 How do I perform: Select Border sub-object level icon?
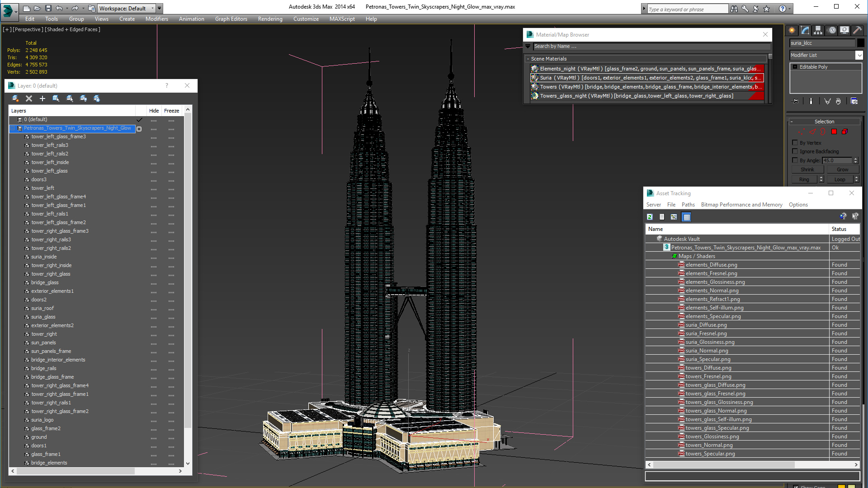(823, 132)
